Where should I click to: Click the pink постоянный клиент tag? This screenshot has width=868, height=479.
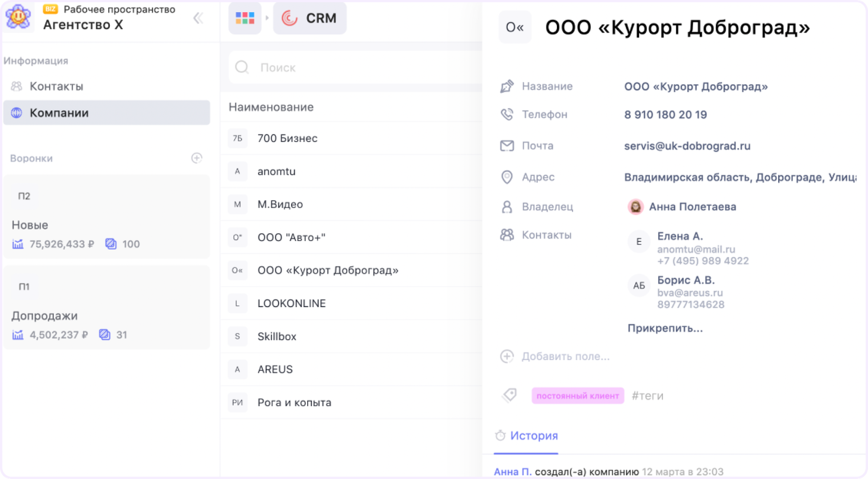point(578,396)
